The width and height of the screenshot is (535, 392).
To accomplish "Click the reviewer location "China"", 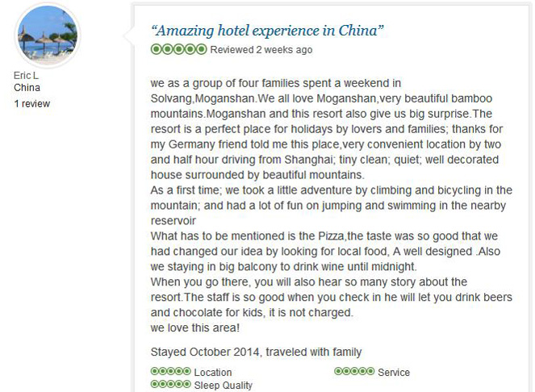I will (x=27, y=88).
